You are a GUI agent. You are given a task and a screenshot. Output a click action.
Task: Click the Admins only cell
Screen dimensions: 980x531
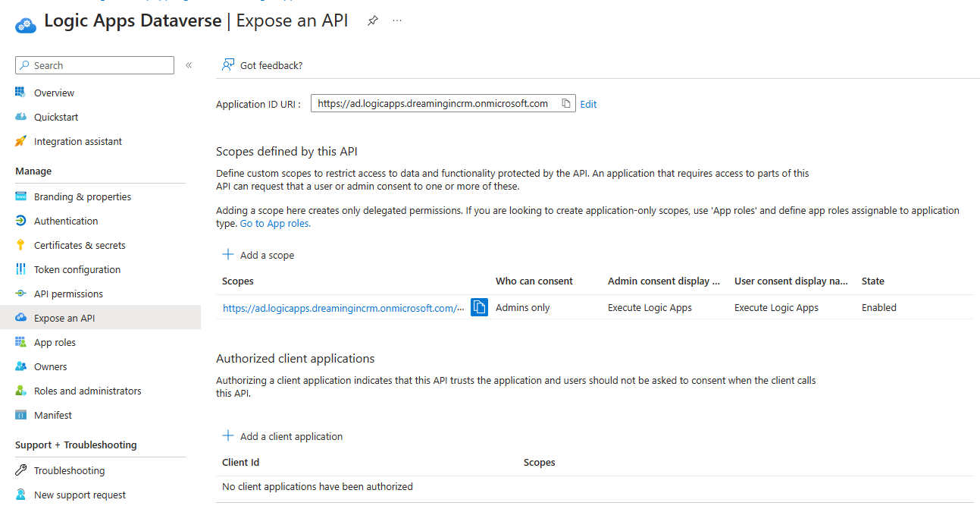[x=523, y=307]
